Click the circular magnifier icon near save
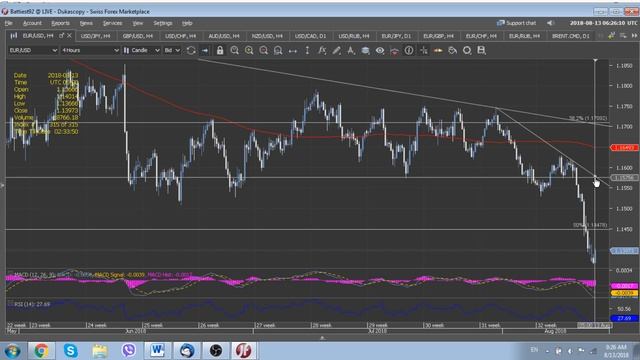This screenshot has height=360, width=640. click(467, 51)
